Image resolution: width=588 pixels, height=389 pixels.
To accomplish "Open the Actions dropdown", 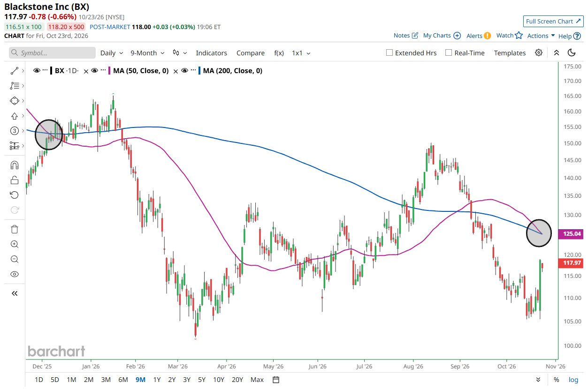I will [541, 36].
